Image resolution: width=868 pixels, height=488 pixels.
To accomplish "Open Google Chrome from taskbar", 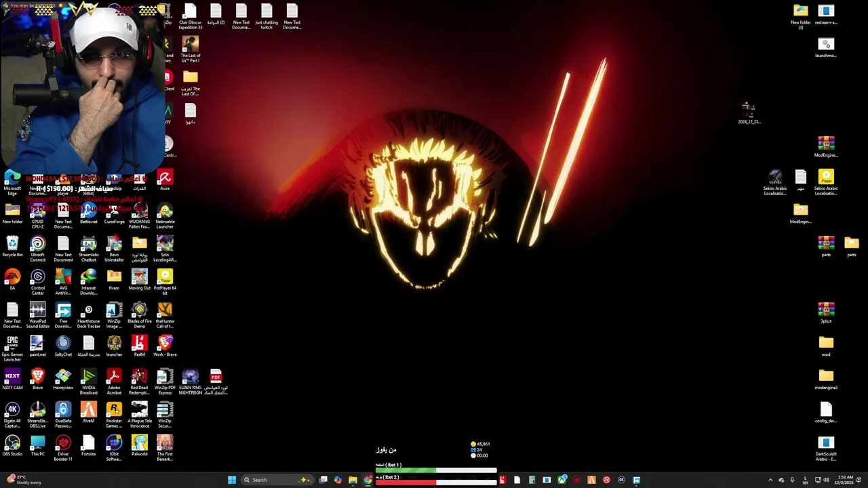I will [x=368, y=480].
